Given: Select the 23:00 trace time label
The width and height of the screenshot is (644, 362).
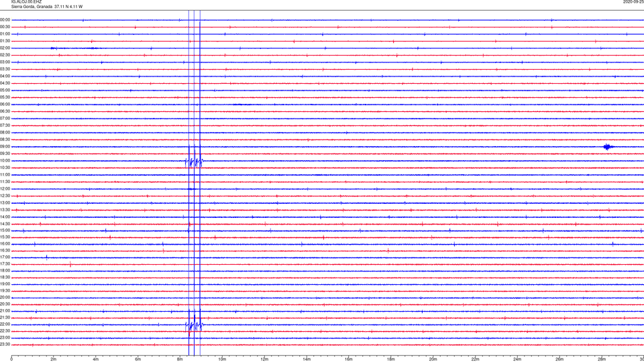Looking at the screenshot, I should (x=5, y=338).
